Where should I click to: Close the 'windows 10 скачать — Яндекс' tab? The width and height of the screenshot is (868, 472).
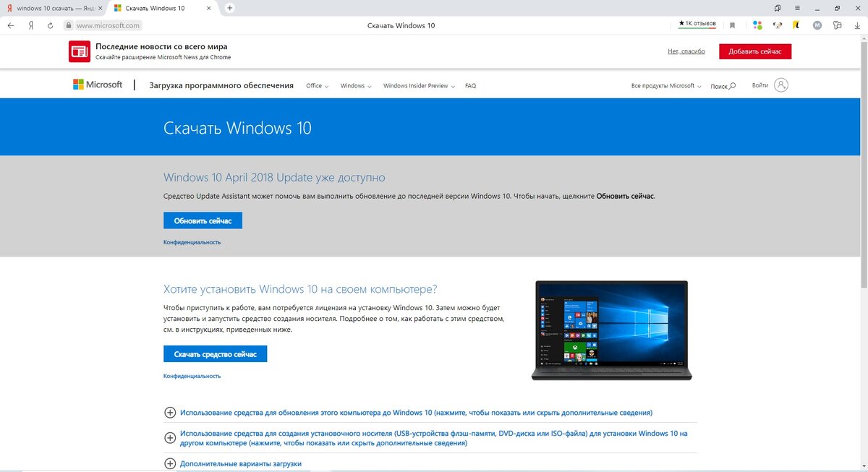pos(100,8)
